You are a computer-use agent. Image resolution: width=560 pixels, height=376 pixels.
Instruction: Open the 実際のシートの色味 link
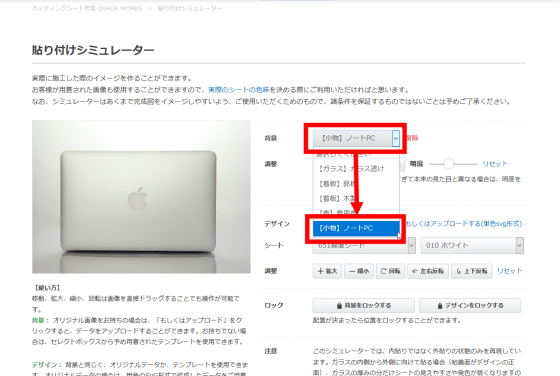[239, 90]
